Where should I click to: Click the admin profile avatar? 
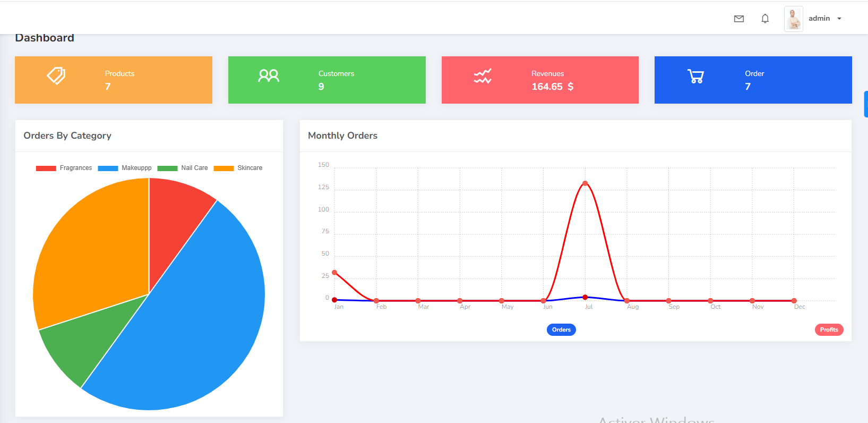click(x=793, y=19)
